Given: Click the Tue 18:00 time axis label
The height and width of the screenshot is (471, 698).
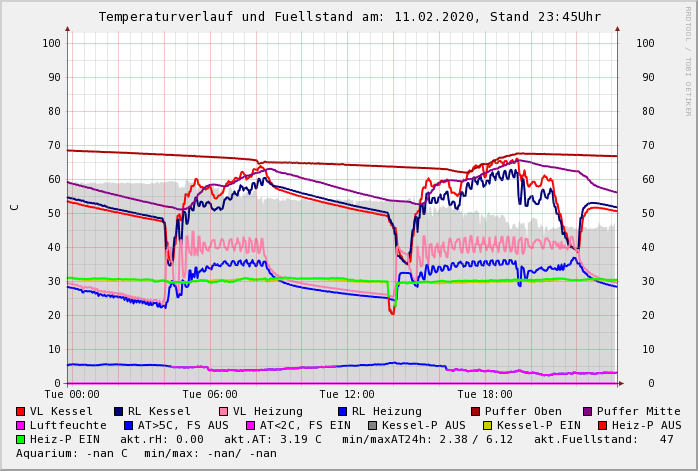Looking at the screenshot, I should point(485,394).
